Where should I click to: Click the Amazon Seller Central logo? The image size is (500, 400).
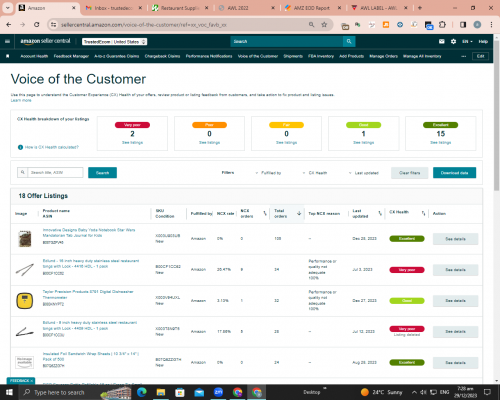45,41
